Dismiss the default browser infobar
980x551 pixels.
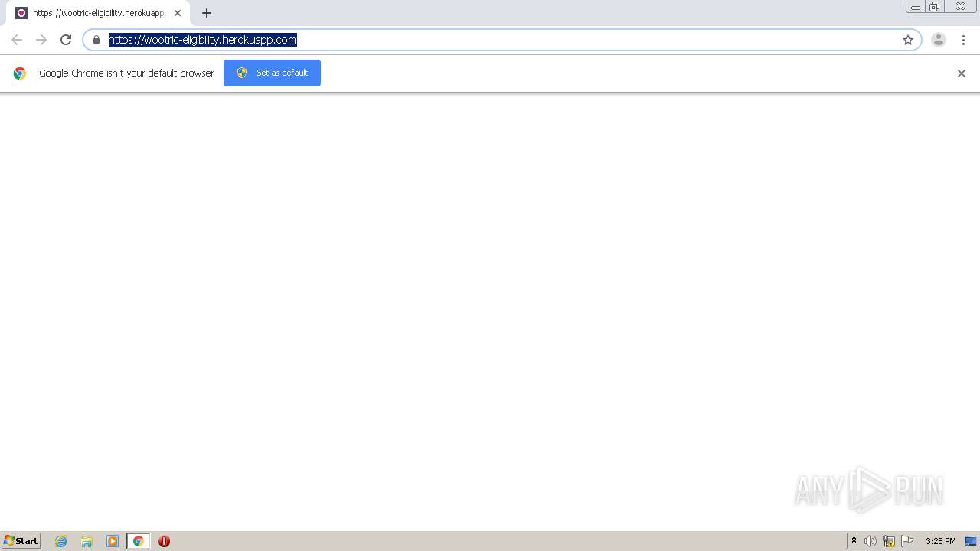(x=962, y=73)
